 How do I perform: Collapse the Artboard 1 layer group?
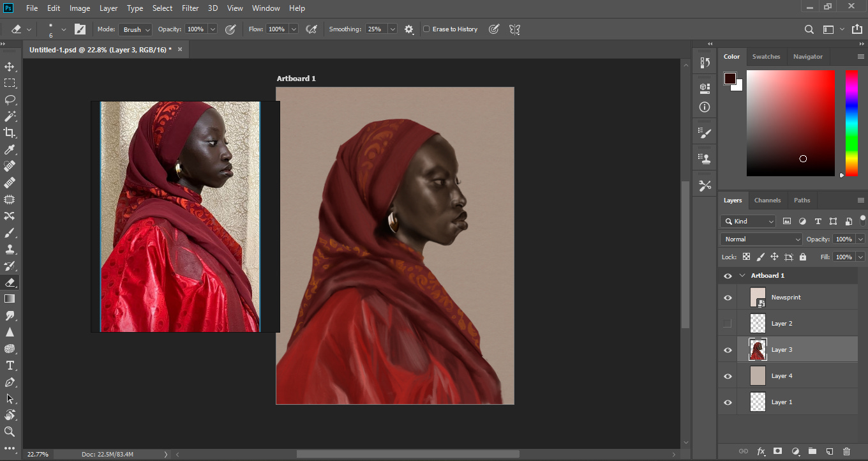[x=742, y=275]
